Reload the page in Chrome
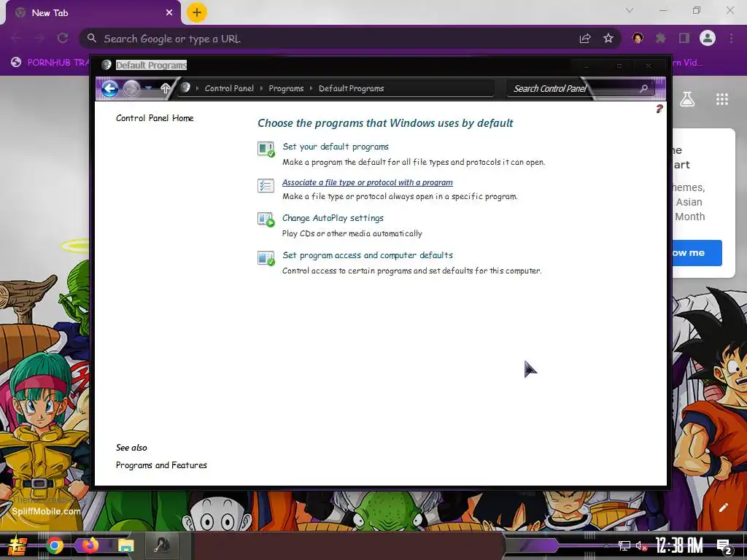 63,38
